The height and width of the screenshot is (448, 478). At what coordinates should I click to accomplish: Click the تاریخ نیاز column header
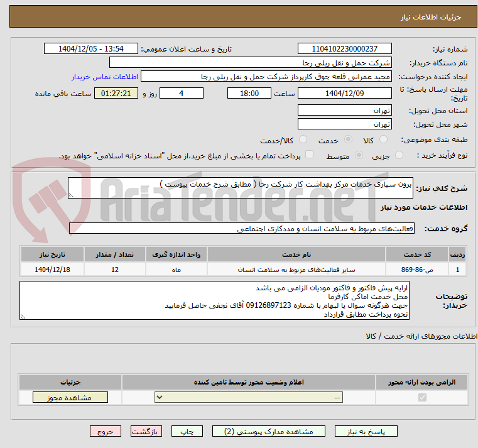[52, 254]
